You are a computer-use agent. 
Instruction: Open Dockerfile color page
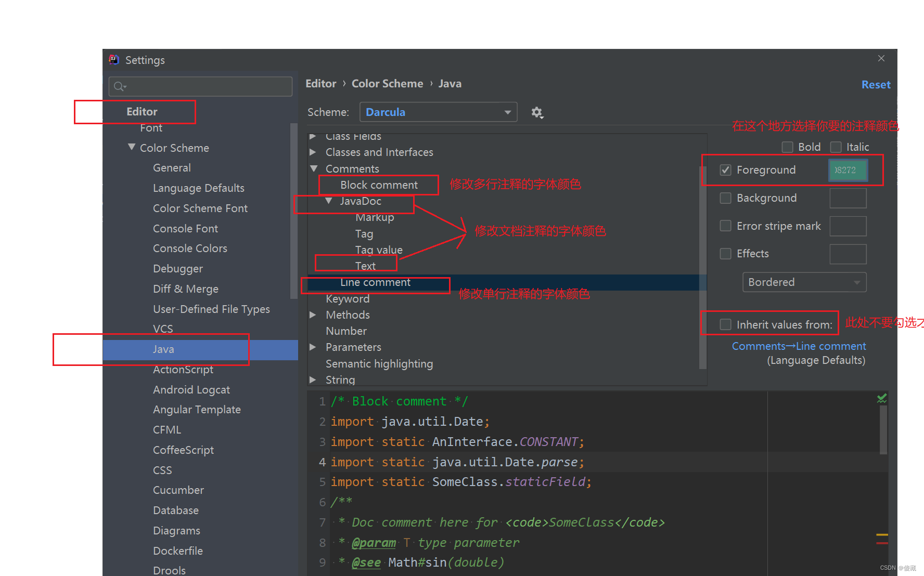coord(178,551)
